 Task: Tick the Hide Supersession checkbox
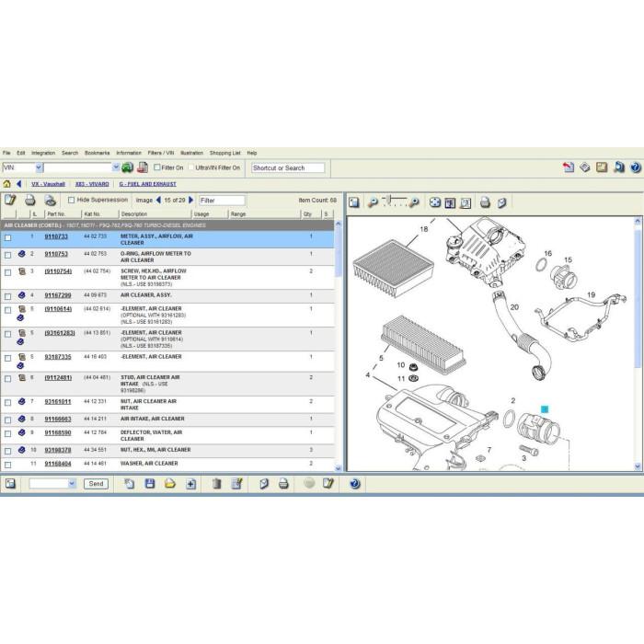click(72, 200)
